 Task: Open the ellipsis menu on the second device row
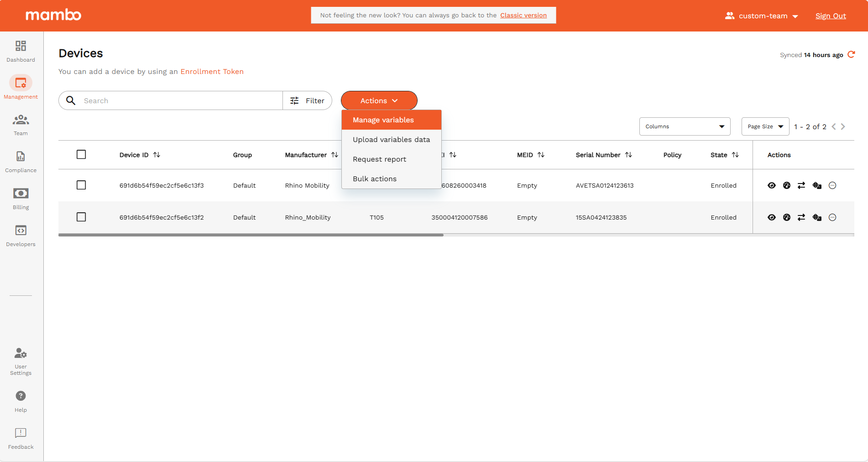tap(832, 217)
